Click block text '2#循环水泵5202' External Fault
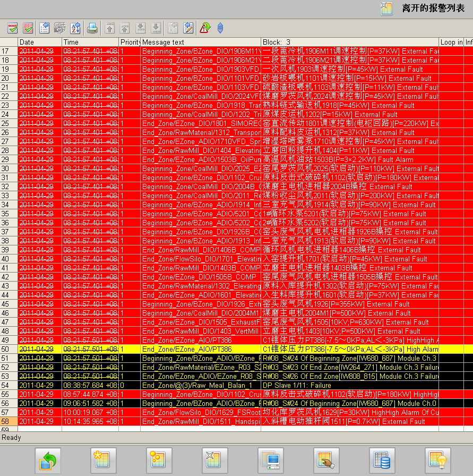The width and height of the screenshot is (473, 476). pyautogui.click(x=345, y=223)
